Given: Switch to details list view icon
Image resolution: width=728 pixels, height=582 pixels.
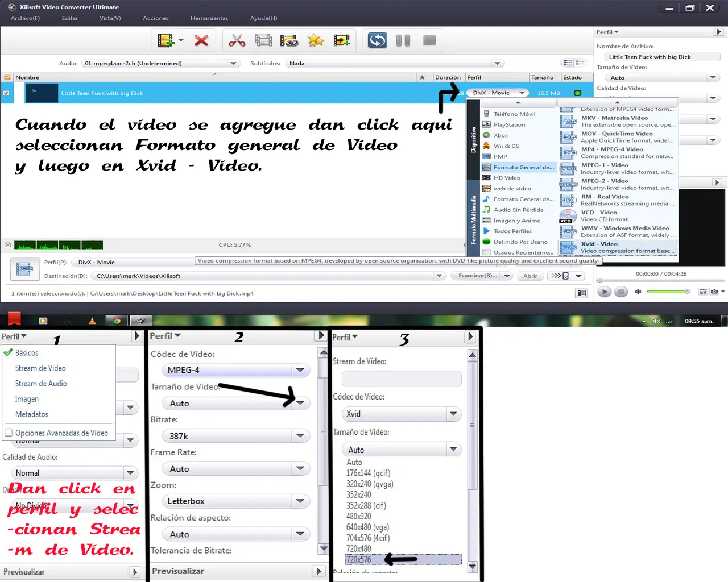Looking at the screenshot, I should tap(580, 63).
